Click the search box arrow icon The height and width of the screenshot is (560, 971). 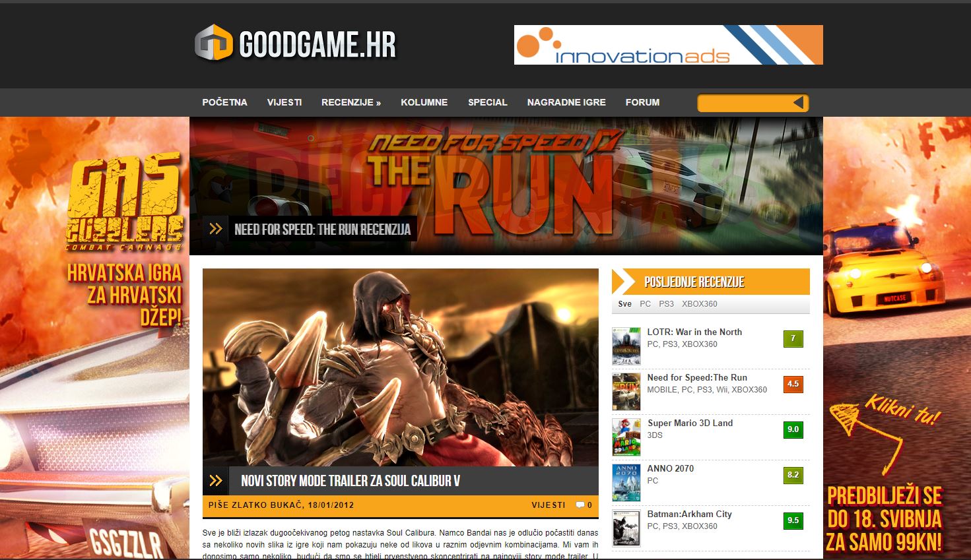(x=798, y=103)
